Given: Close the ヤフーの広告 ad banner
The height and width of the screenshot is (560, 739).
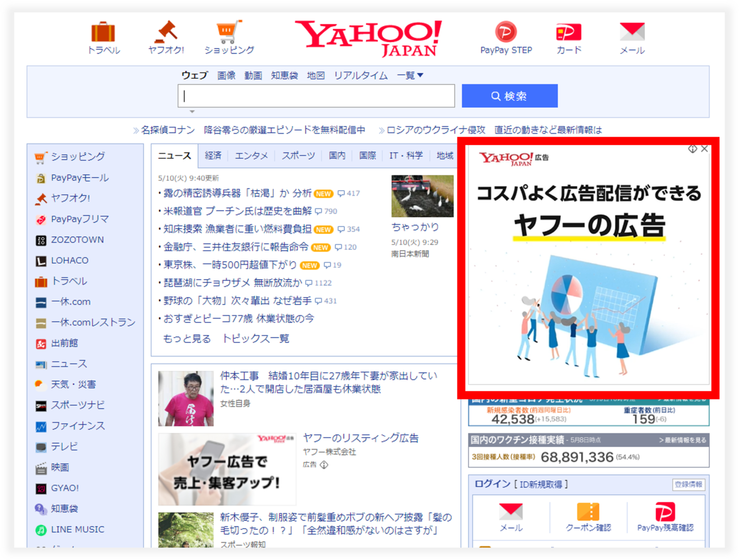Looking at the screenshot, I should (x=704, y=149).
